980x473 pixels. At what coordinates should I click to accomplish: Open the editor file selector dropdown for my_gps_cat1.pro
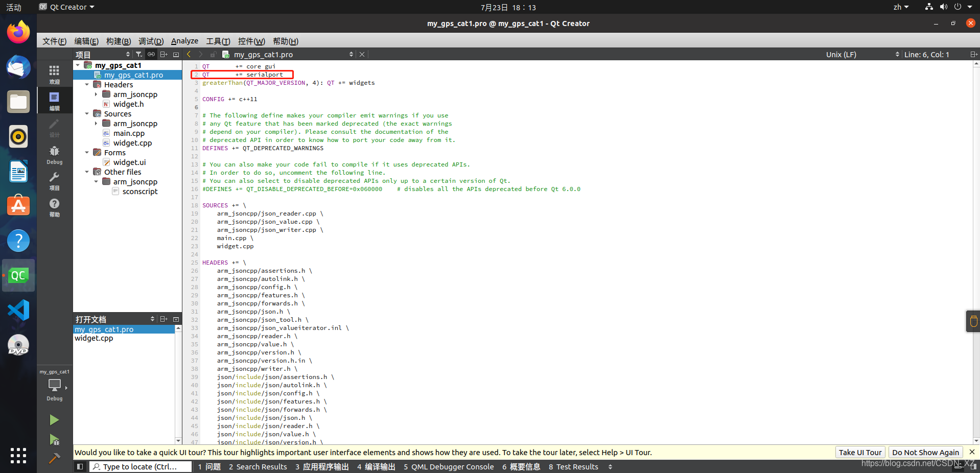pos(294,54)
